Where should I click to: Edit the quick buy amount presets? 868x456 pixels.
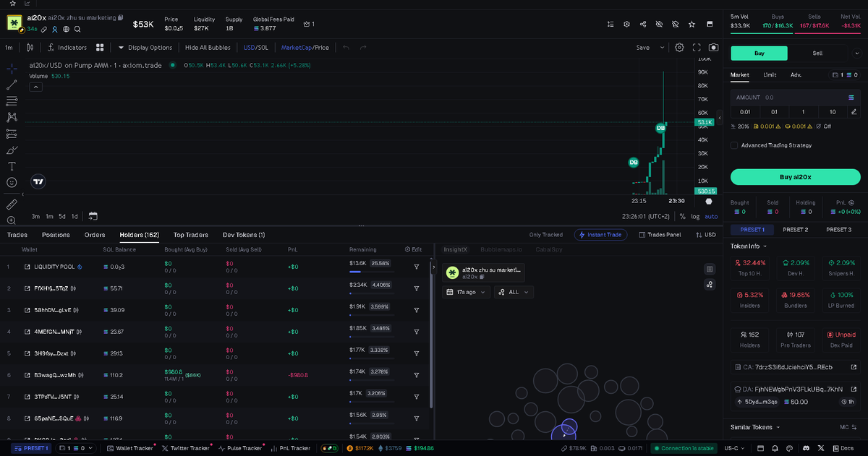(854, 112)
